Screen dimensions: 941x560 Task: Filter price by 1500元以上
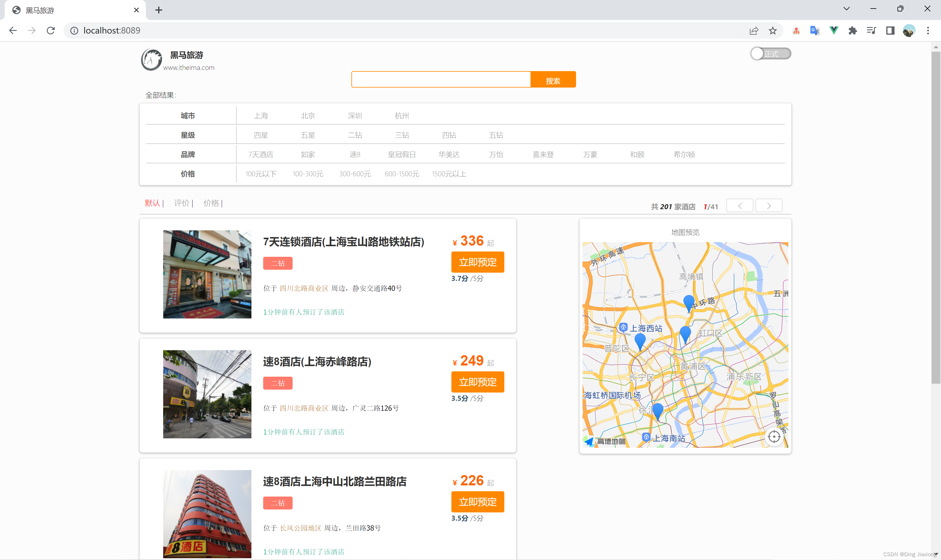(x=449, y=174)
